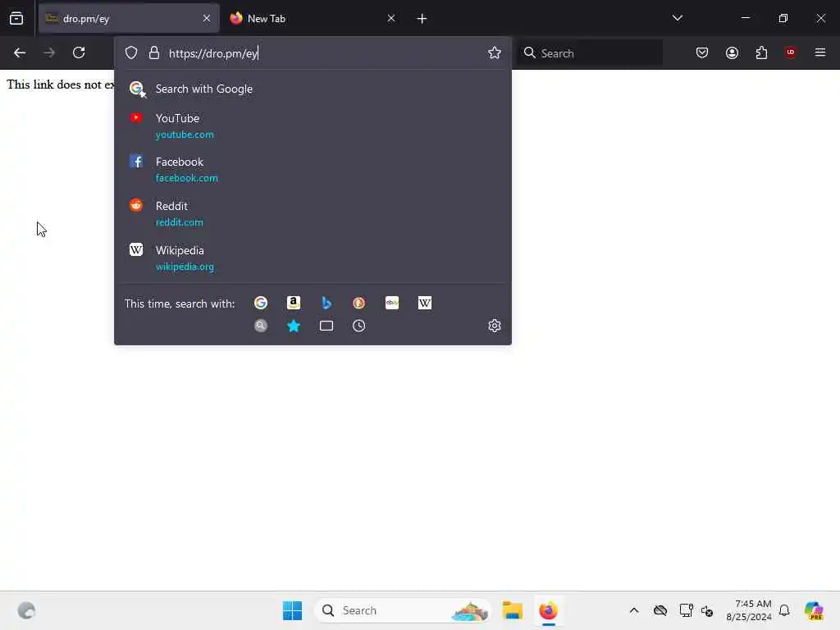Click the URL address field
The image size is (840, 630).
(x=322, y=53)
